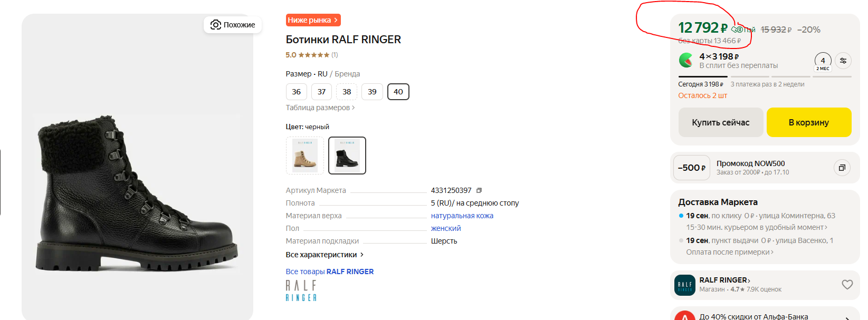Select shoe size 36
This screenshot has height=320, width=868.
tap(297, 92)
